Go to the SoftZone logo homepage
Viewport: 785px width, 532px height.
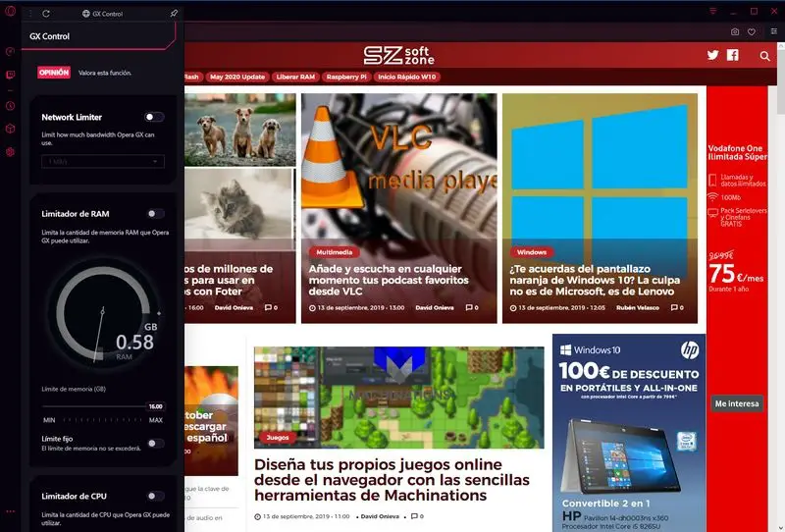coord(399,55)
